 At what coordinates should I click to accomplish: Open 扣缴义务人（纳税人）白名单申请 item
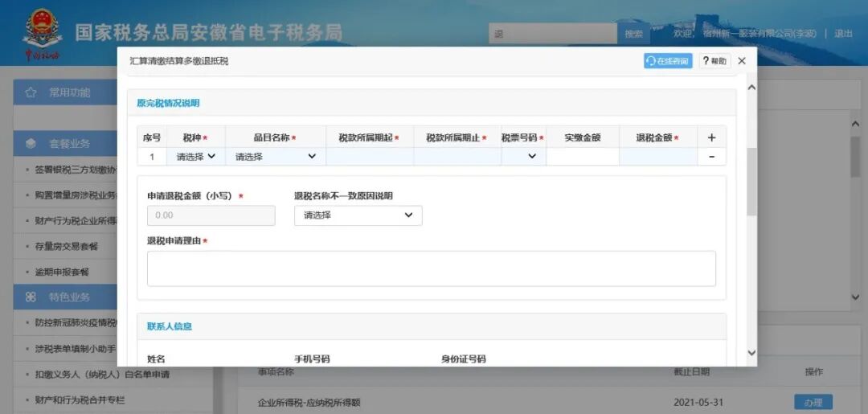click(x=102, y=374)
